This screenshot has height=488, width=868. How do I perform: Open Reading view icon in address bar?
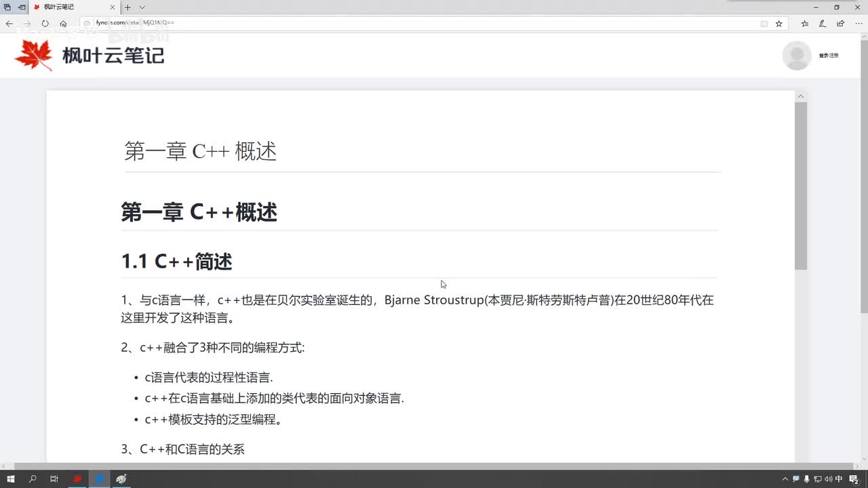click(764, 23)
